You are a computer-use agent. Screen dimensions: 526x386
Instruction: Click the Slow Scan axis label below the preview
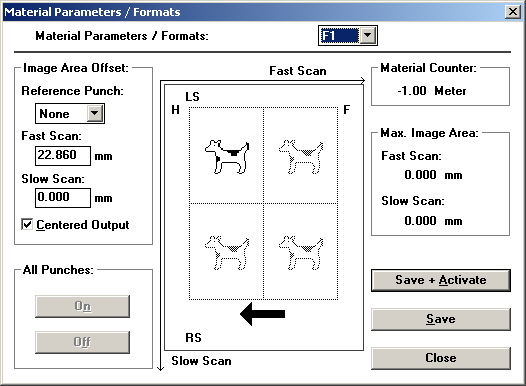201,361
